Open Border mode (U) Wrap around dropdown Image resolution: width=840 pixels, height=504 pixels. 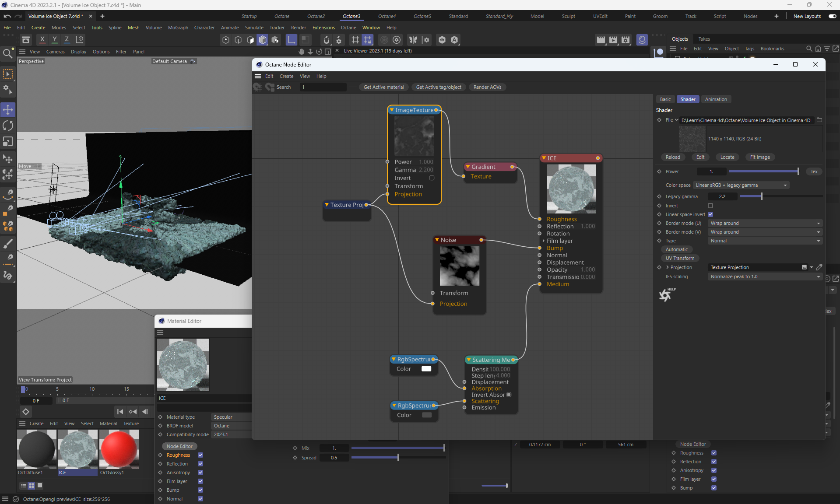point(765,223)
